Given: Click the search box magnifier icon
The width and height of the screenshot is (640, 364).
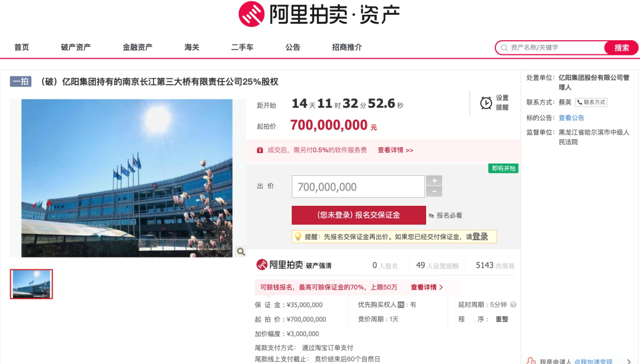Looking at the screenshot, I should [504, 48].
